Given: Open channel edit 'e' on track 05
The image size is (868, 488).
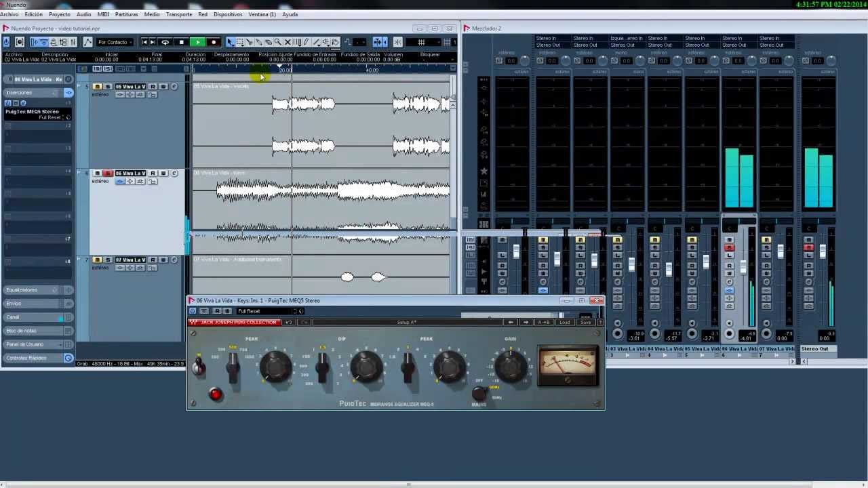Looking at the screenshot, I should point(174,87).
